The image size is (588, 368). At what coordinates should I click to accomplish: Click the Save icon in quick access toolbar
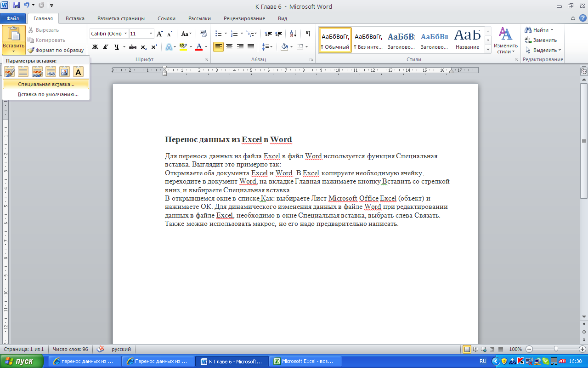(17, 6)
